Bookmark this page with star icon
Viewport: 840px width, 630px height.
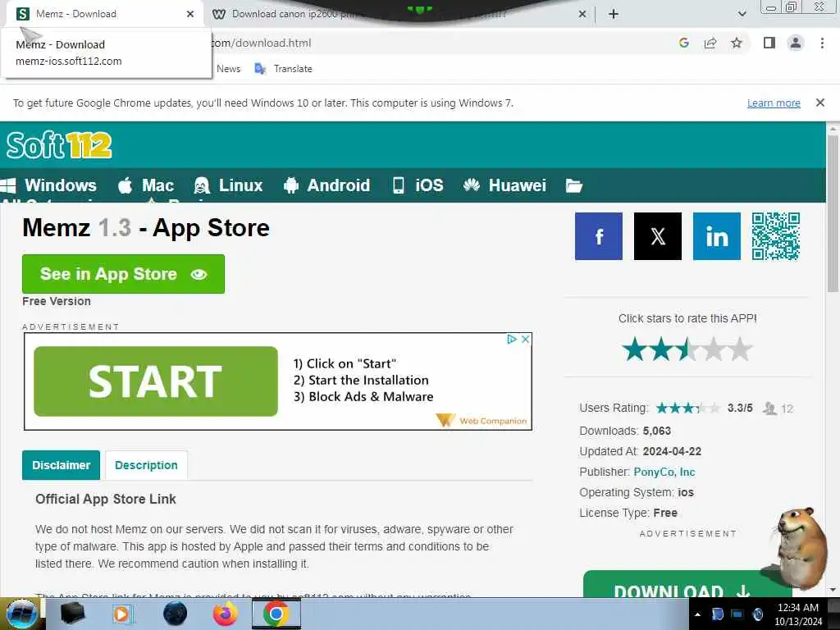click(x=737, y=43)
